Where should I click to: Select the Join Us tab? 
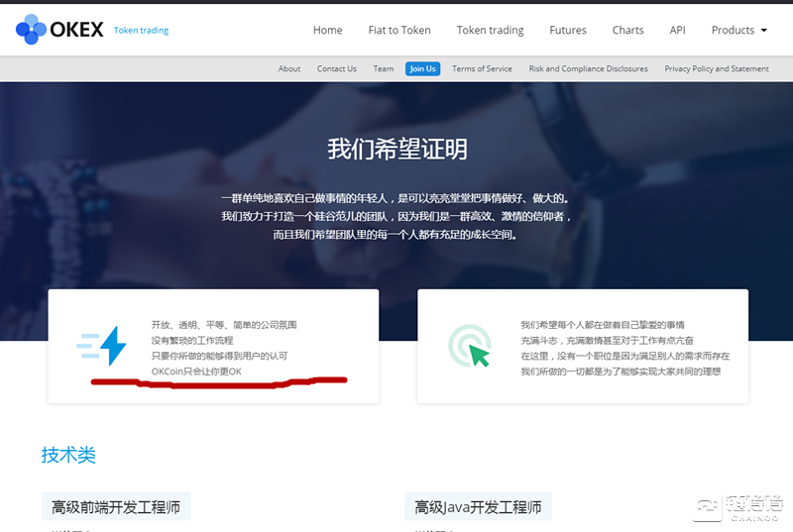click(422, 68)
